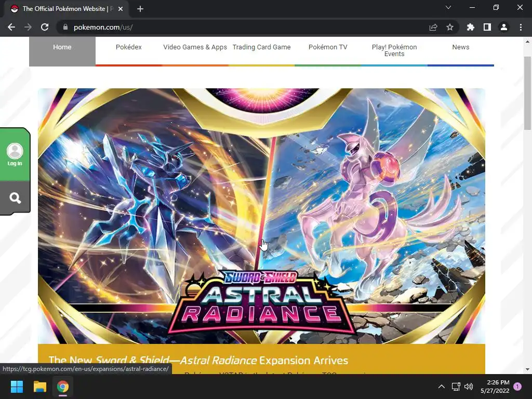Reload the Pokémon page
532x399 pixels.
tap(45, 27)
